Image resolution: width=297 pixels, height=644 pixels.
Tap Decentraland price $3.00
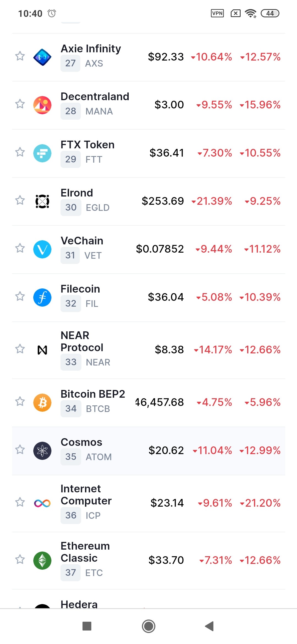click(x=169, y=105)
